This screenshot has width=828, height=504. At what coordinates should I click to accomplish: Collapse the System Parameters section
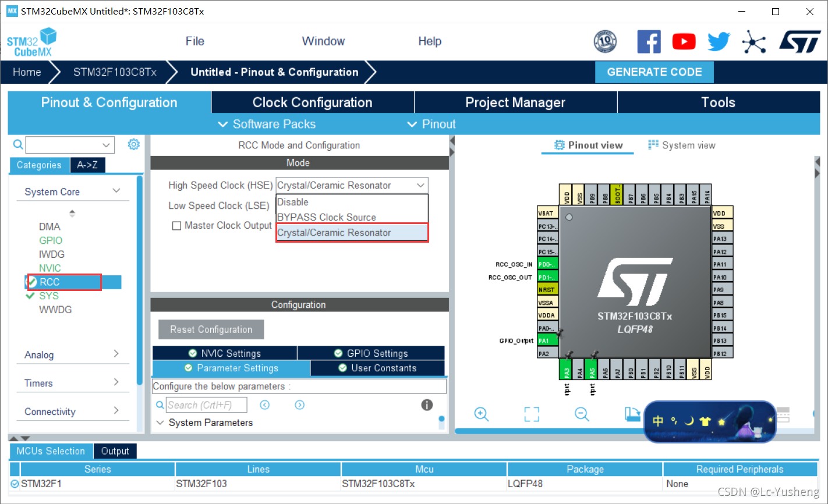160,423
